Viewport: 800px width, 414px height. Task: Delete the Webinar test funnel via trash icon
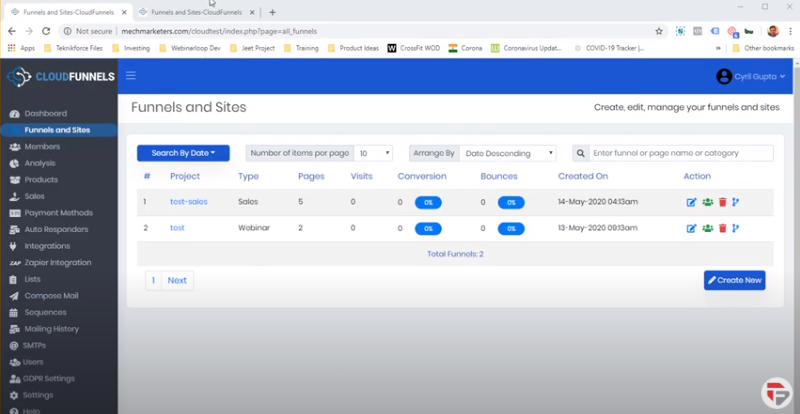[x=722, y=228]
